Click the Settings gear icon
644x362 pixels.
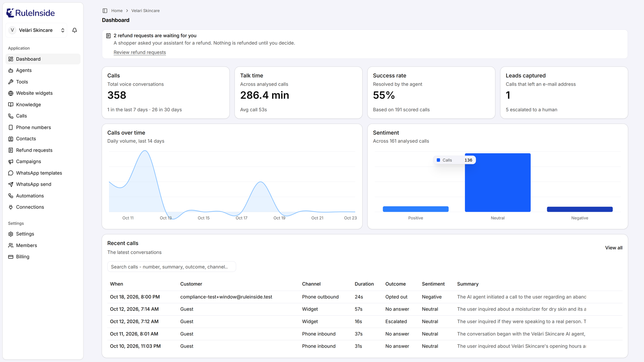(11, 234)
